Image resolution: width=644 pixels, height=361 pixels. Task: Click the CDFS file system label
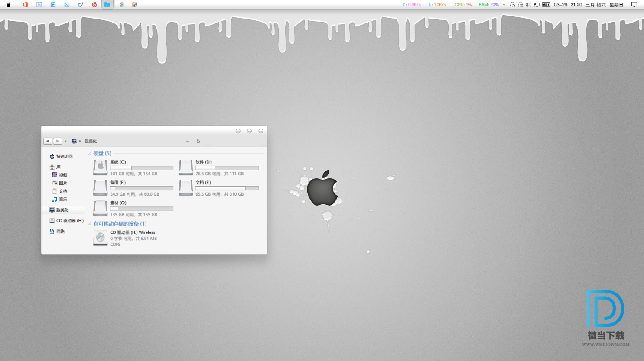tap(115, 245)
